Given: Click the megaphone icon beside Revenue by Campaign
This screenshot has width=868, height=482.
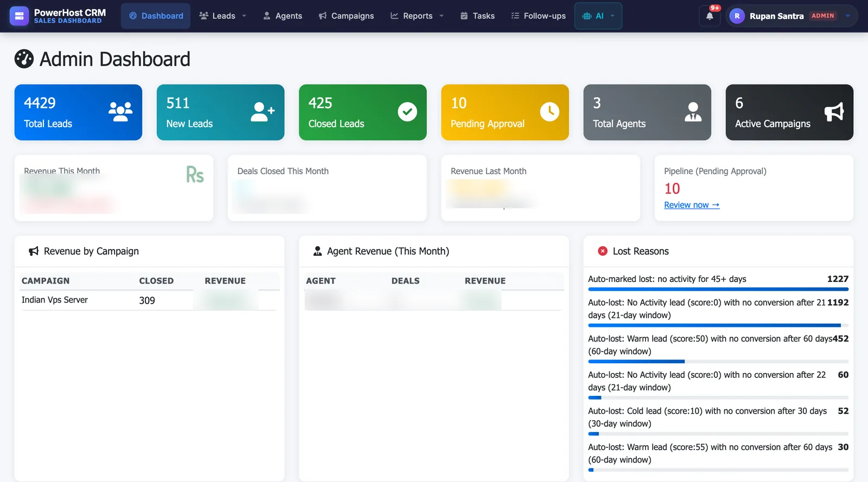Looking at the screenshot, I should click(34, 251).
